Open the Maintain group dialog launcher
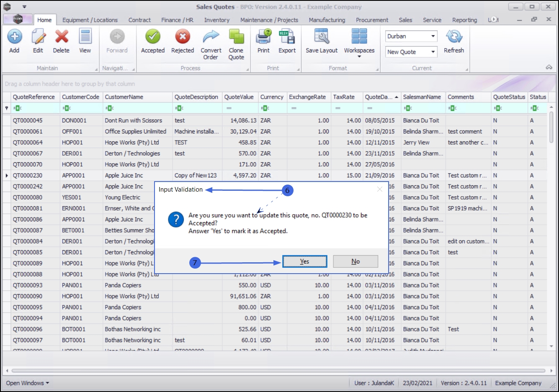 point(96,69)
